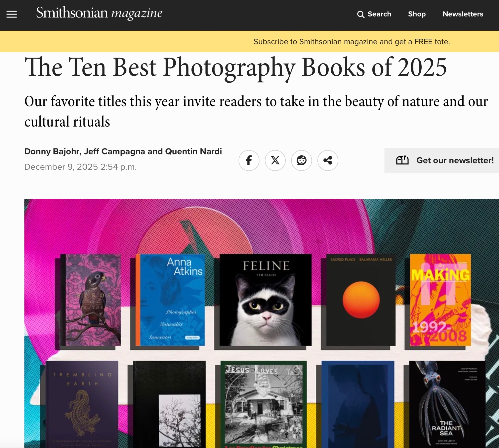Click the subscribe FREE tote banner
Viewport: 499px width, 448px height.
tap(352, 42)
